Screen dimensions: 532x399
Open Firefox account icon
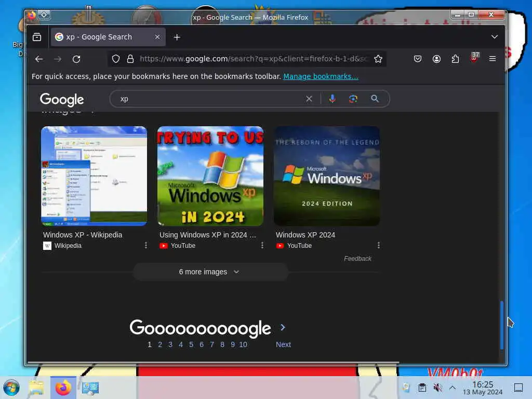(436, 59)
